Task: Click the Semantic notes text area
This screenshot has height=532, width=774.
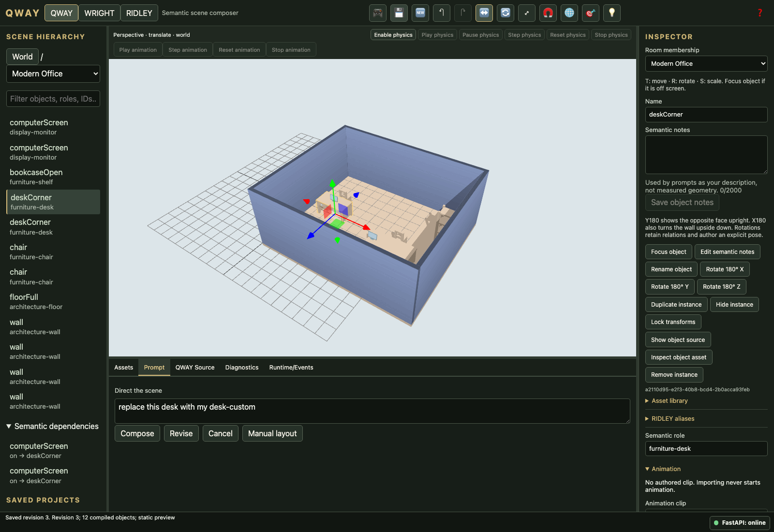Action: tap(706, 155)
